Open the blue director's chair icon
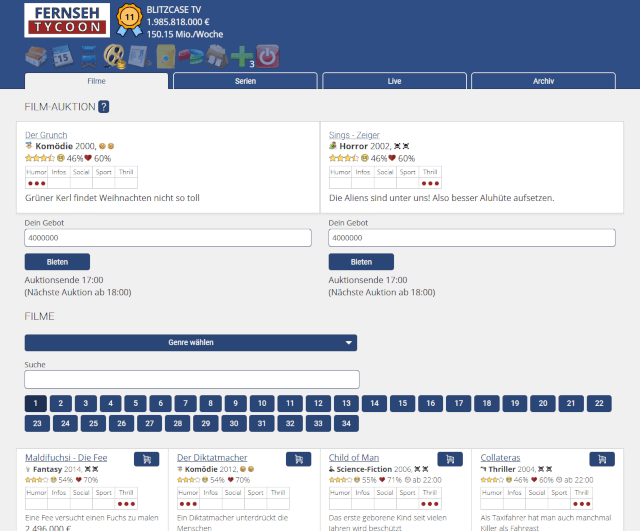Screen dimensions: 640x531 click(x=89, y=56)
